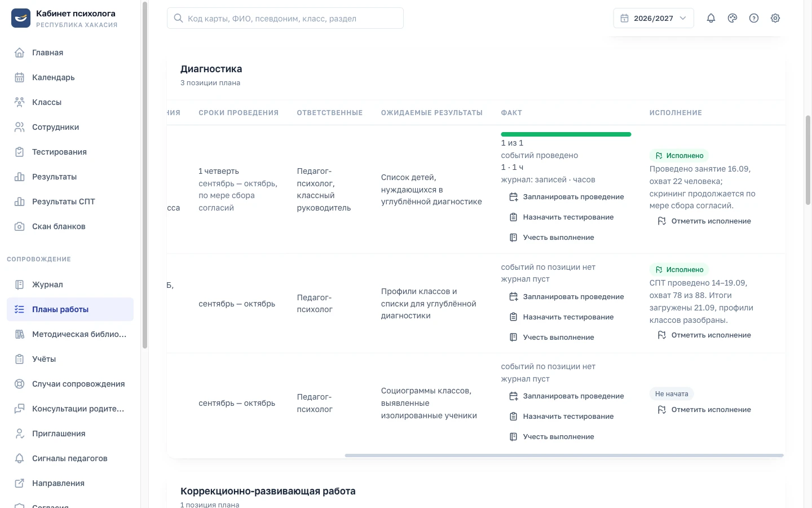Click the checklist icon beside Планы работы

click(x=20, y=309)
